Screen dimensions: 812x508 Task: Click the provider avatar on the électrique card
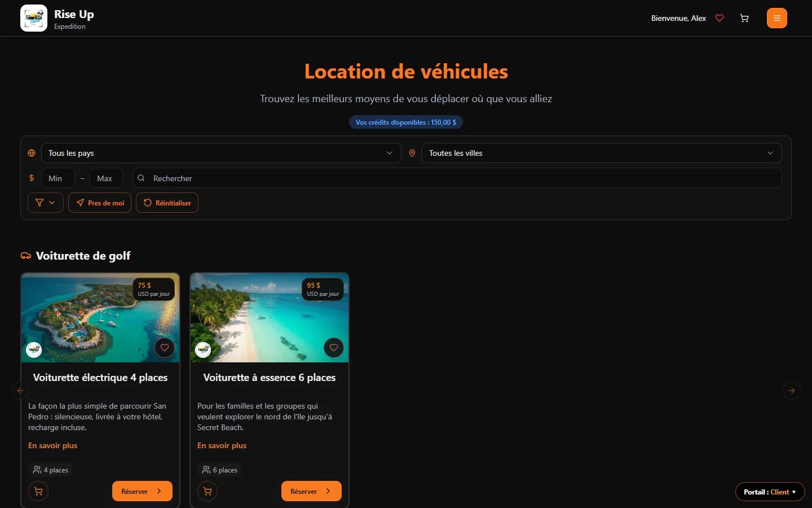coord(34,350)
